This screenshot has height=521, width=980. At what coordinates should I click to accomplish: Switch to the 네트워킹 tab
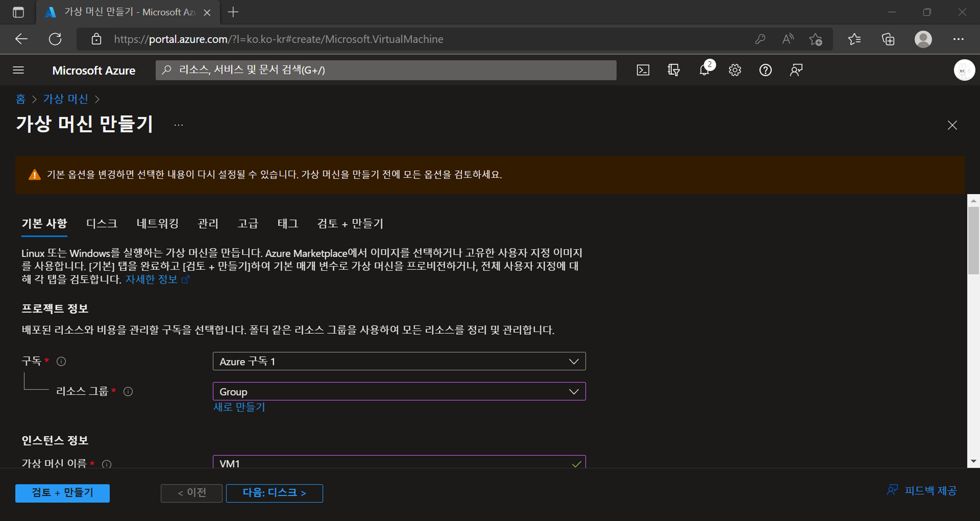(x=158, y=223)
